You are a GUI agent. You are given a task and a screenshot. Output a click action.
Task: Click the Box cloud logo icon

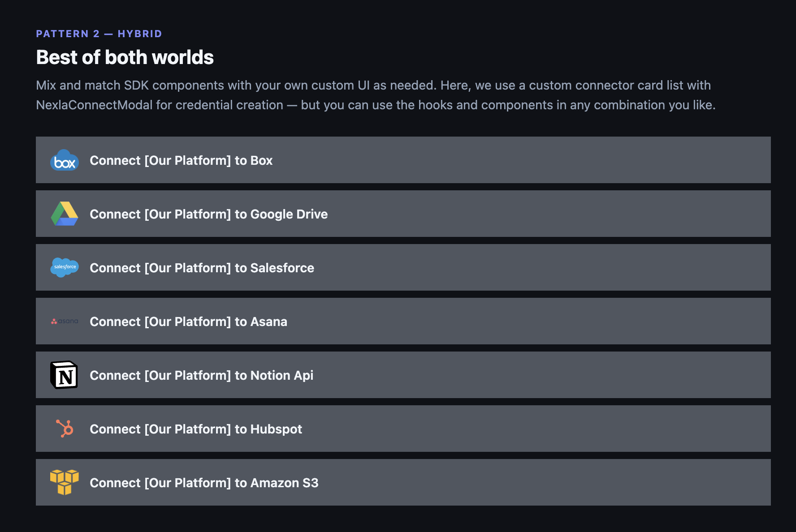click(x=65, y=160)
